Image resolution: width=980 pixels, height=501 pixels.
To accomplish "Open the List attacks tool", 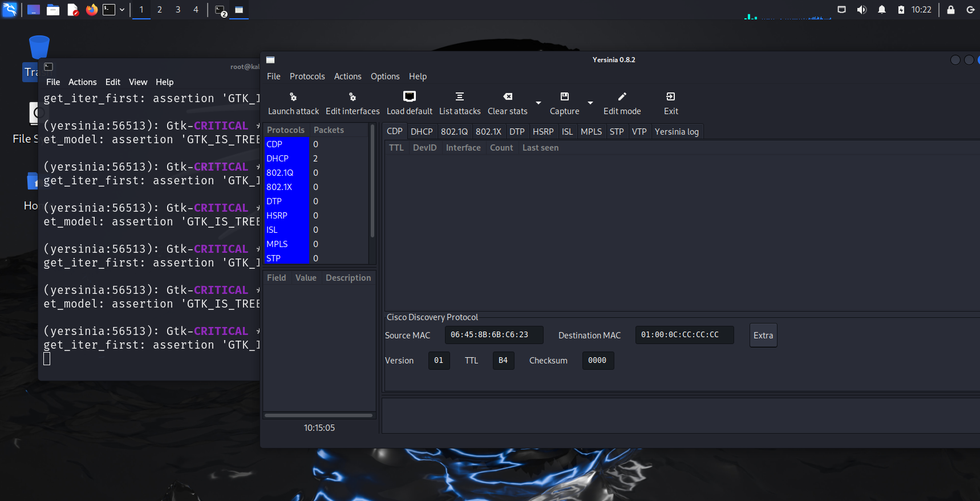I will (x=459, y=97).
